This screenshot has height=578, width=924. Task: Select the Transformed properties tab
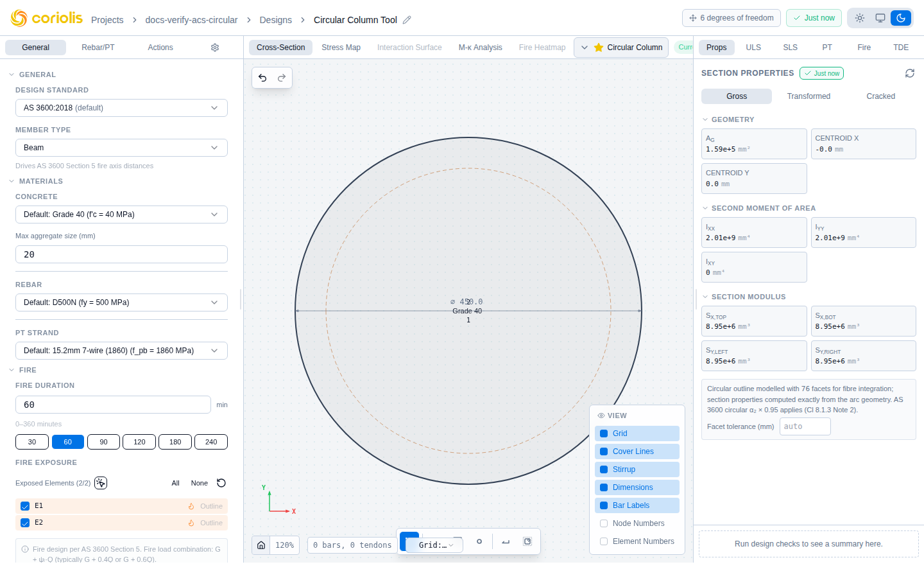809,96
